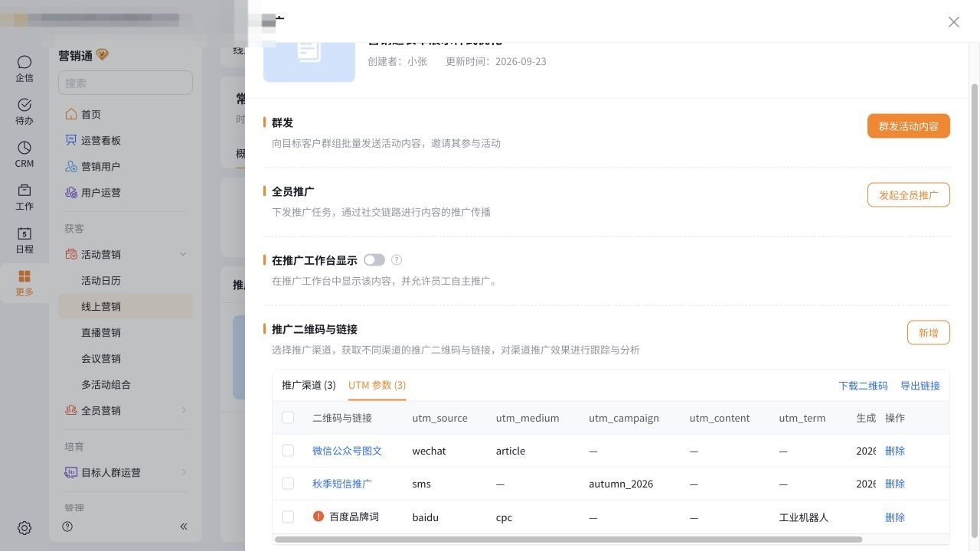Screen dimensions: 980x551
Task: Click the 更多 grid icon
Action: (x=24, y=276)
